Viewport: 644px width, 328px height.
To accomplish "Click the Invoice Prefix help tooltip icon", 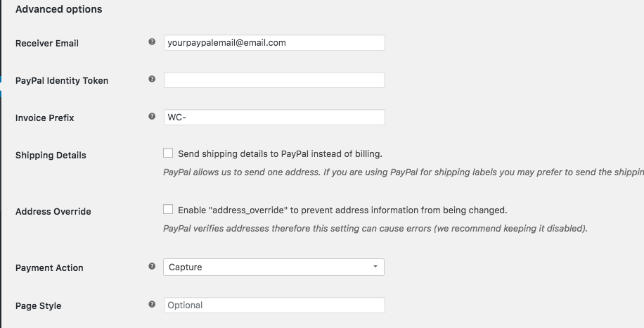I will coord(152,116).
